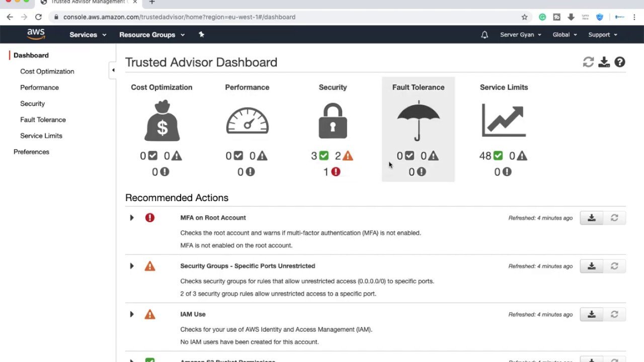Expand the IAM Use row
Viewport: 644px width, 362px height.
click(x=132, y=314)
